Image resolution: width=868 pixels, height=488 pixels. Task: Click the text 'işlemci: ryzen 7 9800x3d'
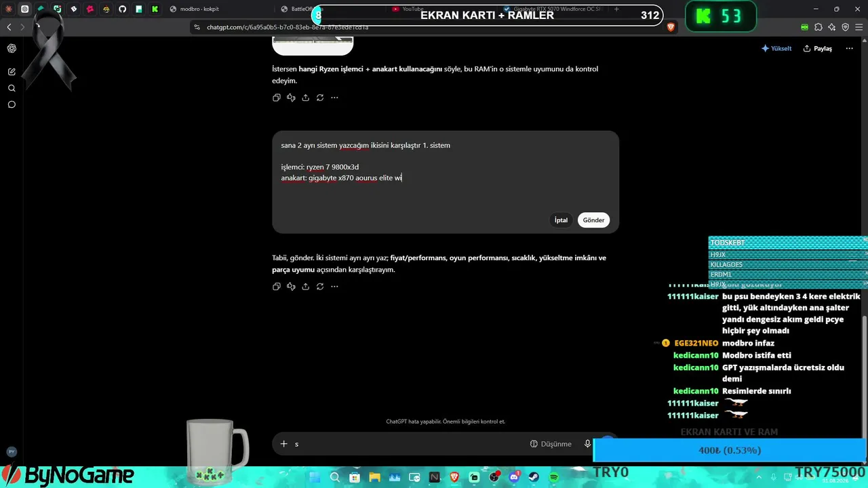pyautogui.click(x=320, y=167)
